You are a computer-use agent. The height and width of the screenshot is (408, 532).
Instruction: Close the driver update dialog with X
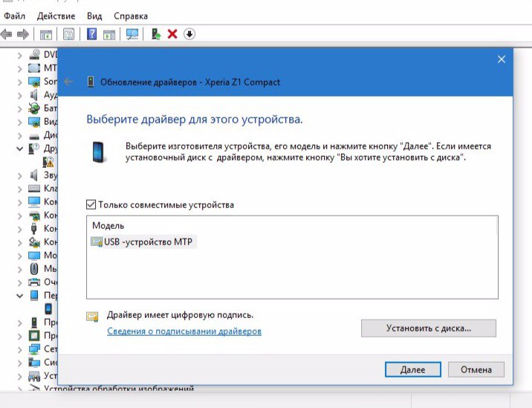click(502, 59)
